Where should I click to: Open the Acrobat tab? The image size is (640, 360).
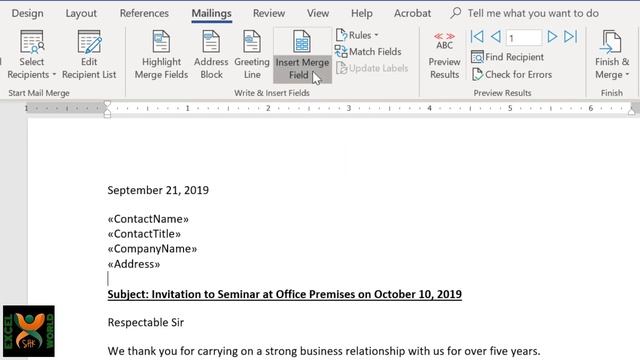click(412, 13)
